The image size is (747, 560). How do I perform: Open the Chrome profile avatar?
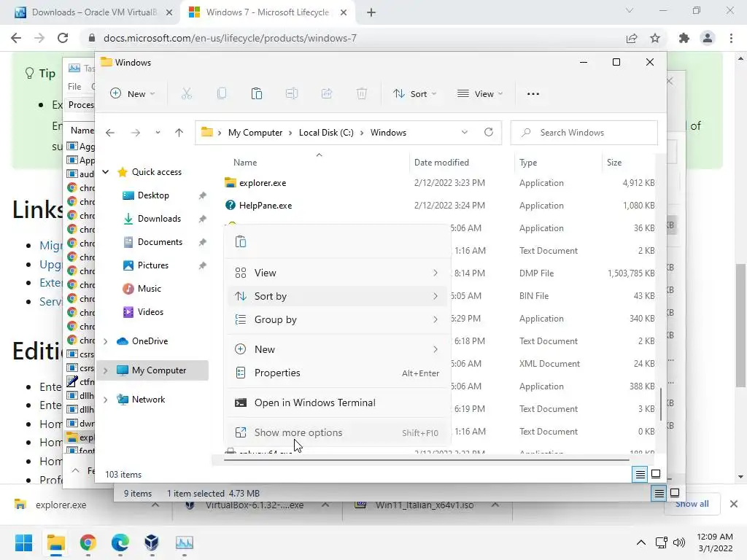708,38
